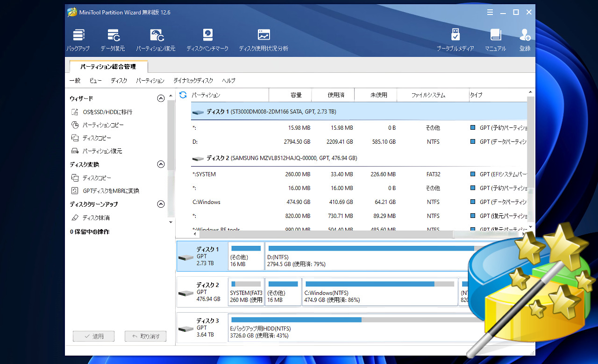Open the マニュアル icon
Screen dimensions: 598x364
(x=495, y=40)
